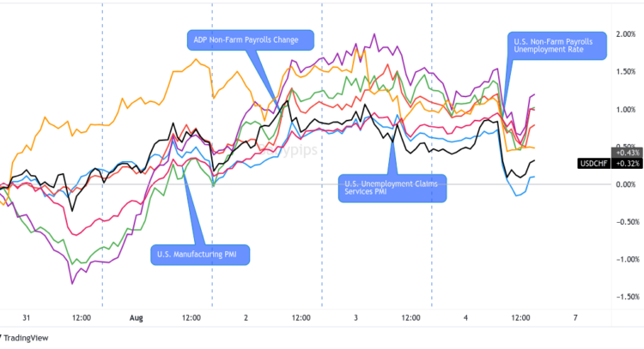Click the TradingView logo
644x349 pixels.
coord(24,339)
